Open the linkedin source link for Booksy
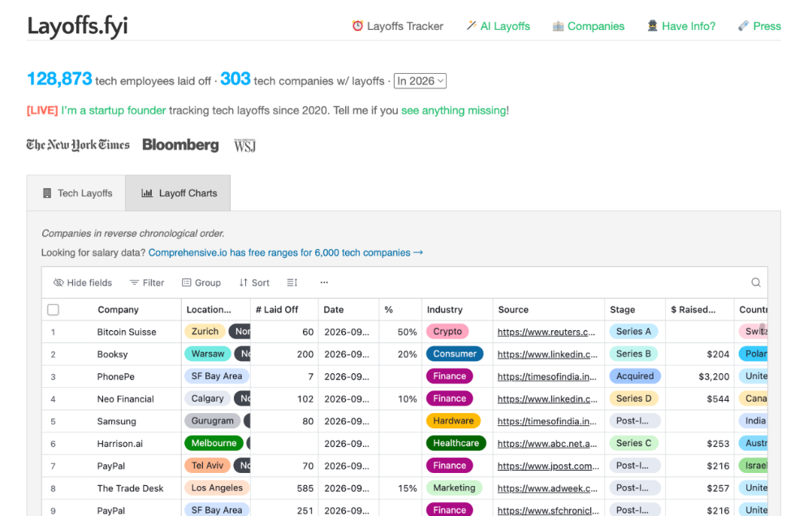The width and height of the screenshot is (812, 516). [x=547, y=355]
